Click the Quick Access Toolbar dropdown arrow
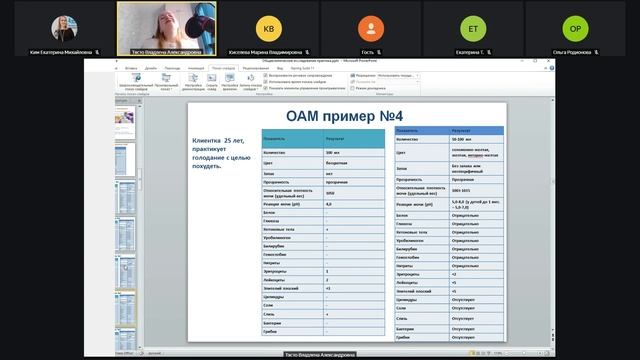This screenshot has width=640, height=360. point(116,61)
